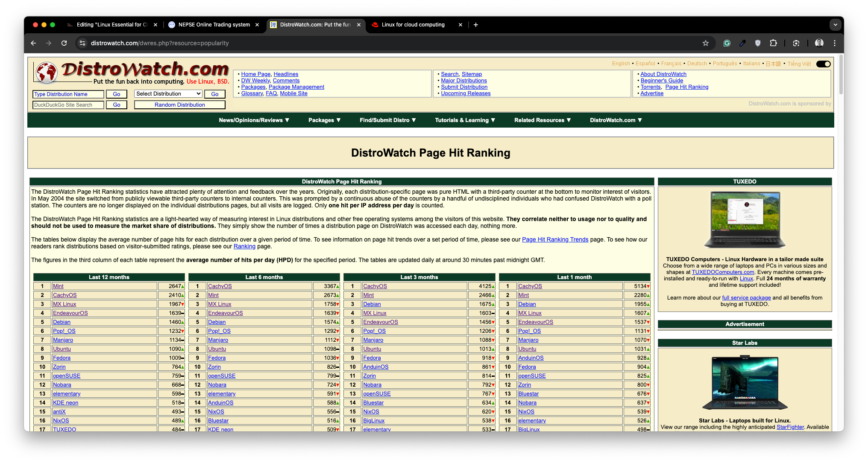Open the Select Distribution dropdown
868x463 pixels.
click(x=168, y=94)
